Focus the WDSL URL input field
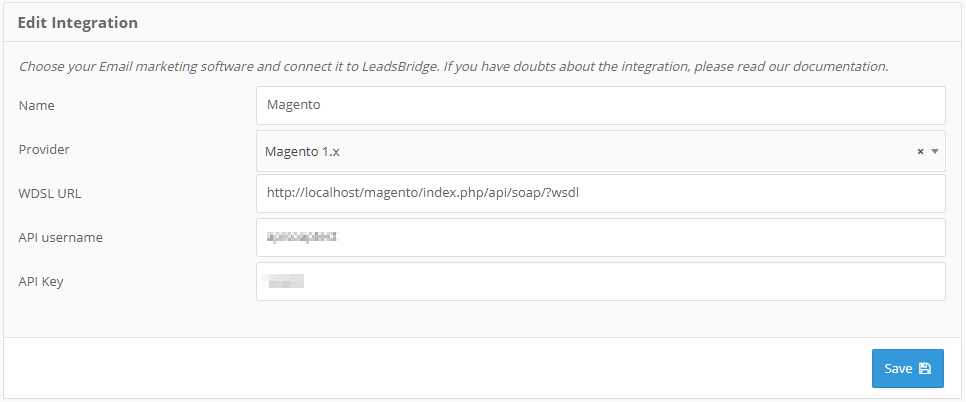This screenshot has width=966, height=402. [x=601, y=193]
